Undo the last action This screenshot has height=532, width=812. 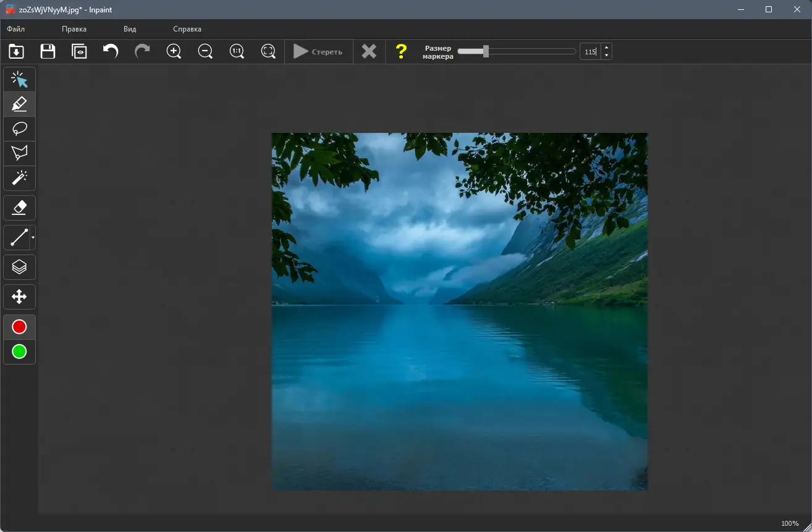[x=111, y=51]
